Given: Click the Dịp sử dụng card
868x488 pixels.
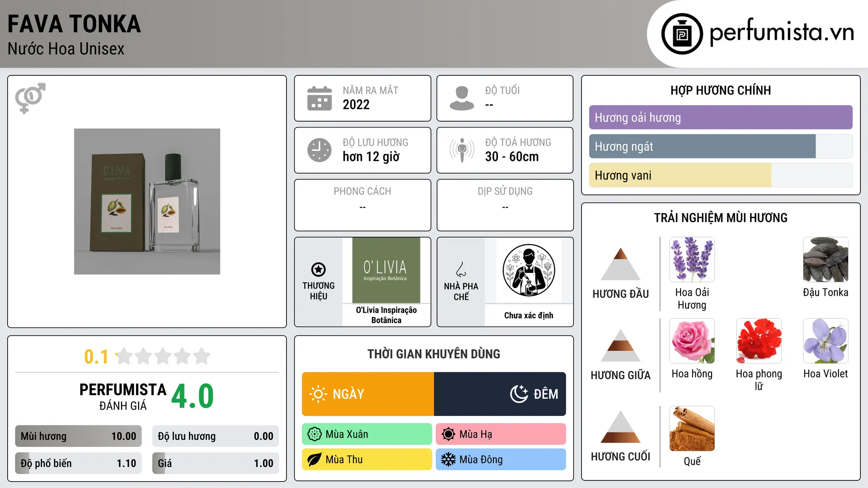Looking at the screenshot, I should pyautogui.click(x=505, y=205).
